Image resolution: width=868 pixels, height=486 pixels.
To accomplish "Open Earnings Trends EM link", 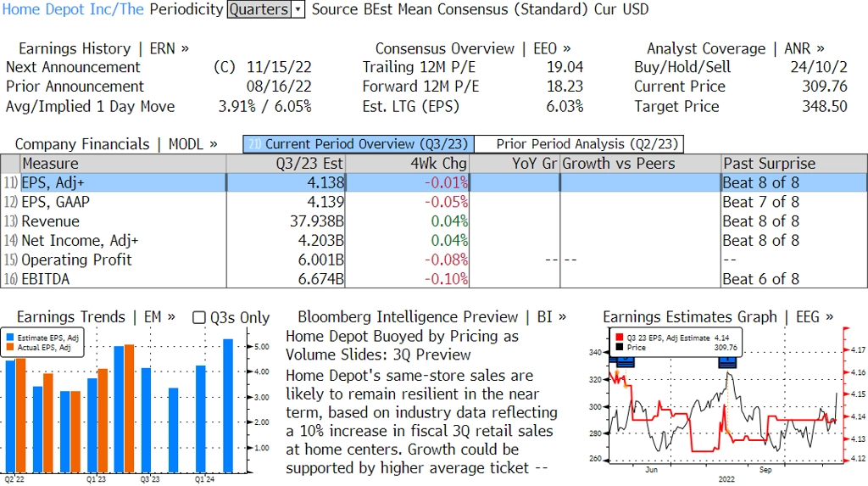I will pyautogui.click(x=96, y=317).
